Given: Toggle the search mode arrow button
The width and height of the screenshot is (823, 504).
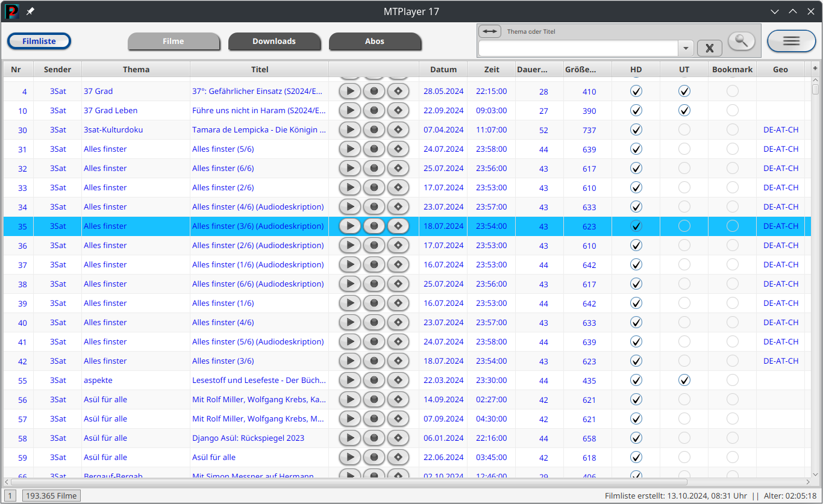Looking at the screenshot, I should [490, 31].
